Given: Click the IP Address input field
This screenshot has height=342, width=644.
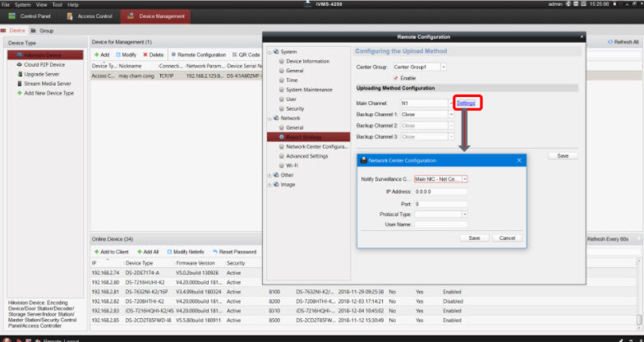Looking at the screenshot, I should [x=440, y=191].
